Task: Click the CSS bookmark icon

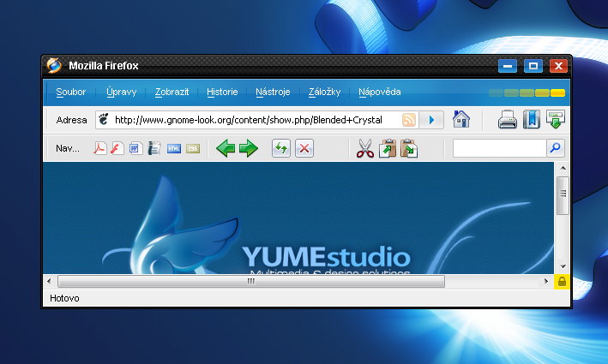Action: click(x=193, y=149)
